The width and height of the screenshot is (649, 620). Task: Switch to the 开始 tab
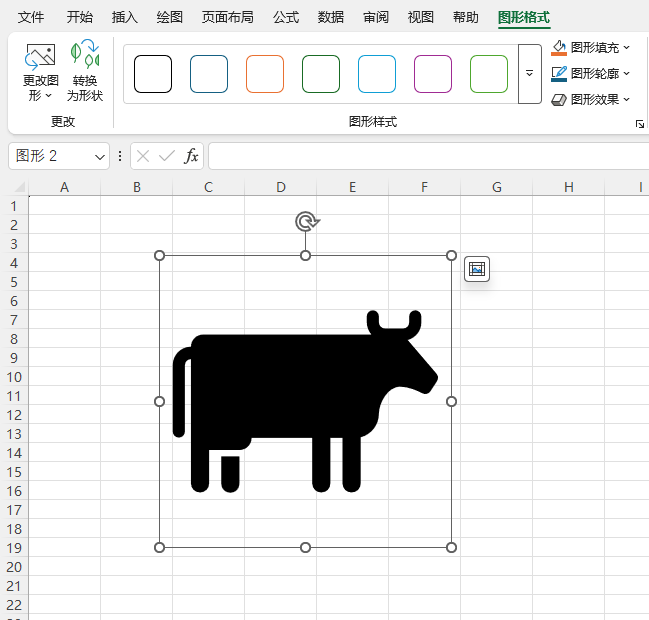coord(80,17)
